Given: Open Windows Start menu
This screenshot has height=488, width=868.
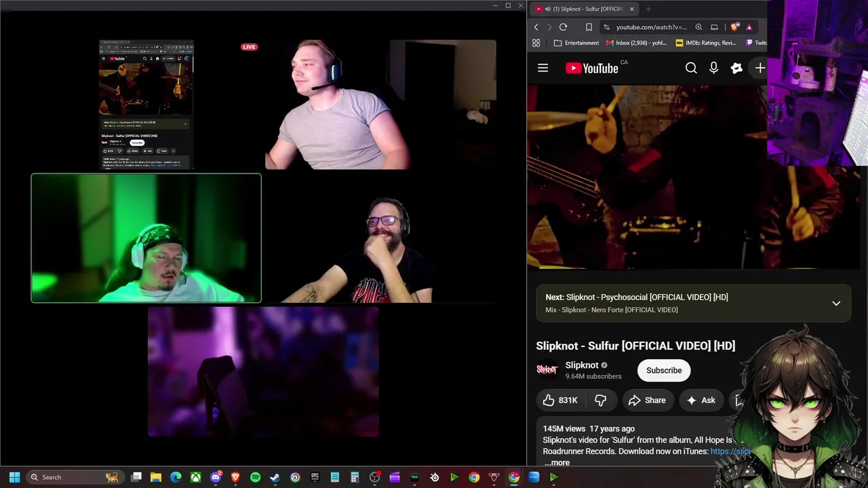Looking at the screenshot, I should tap(14, 477).
